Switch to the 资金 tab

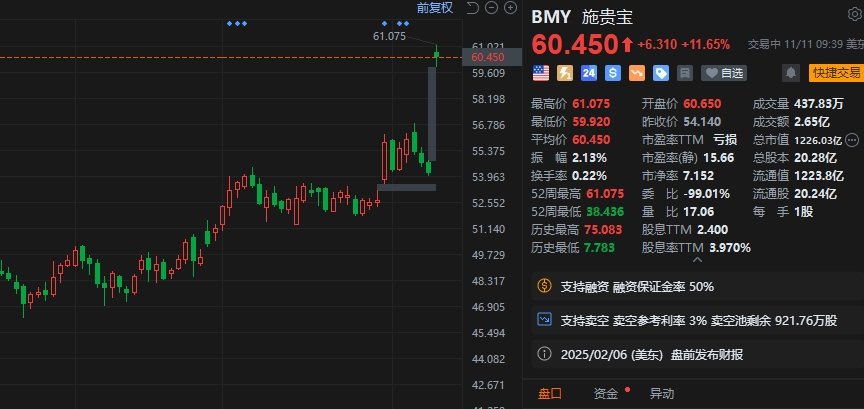click(606, 394)
